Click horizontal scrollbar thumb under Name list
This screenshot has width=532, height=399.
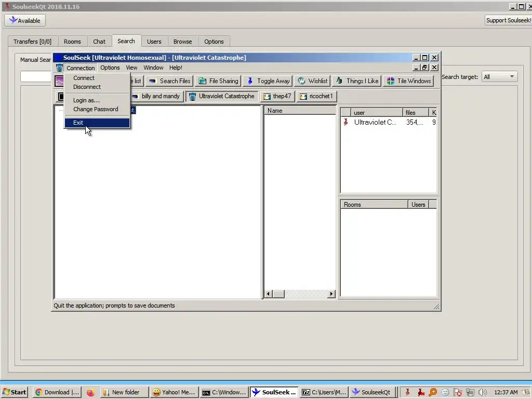tap(278, 294)
